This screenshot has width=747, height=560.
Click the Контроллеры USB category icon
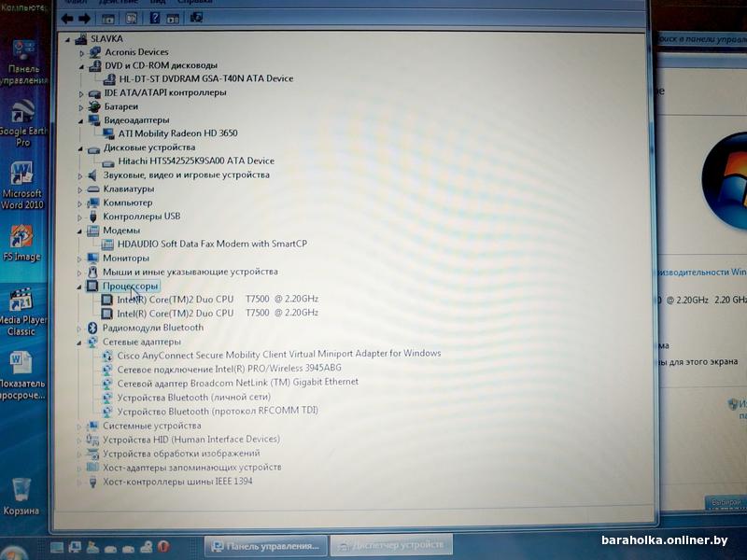pyautogui.click(x=92, y=217)
